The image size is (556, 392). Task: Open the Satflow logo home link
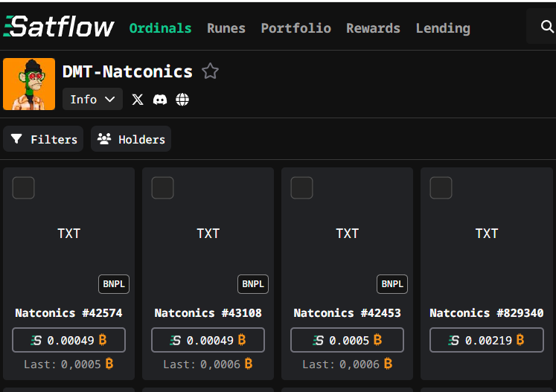pos(59,27)
